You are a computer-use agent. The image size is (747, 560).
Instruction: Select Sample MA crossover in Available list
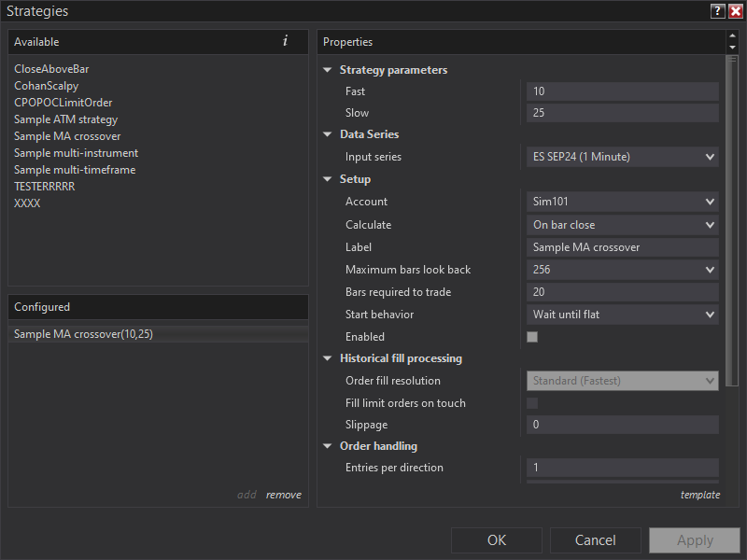point(67,136)
